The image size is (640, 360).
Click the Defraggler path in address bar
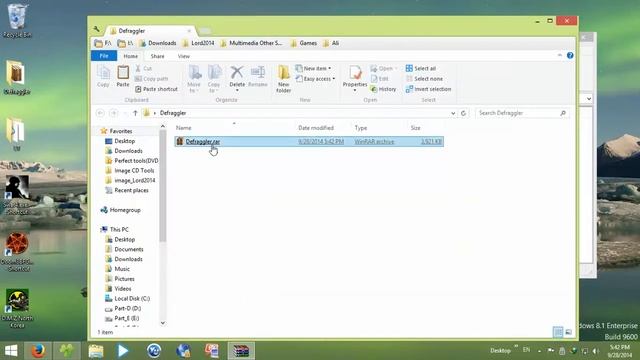click(x=173, y=113)
